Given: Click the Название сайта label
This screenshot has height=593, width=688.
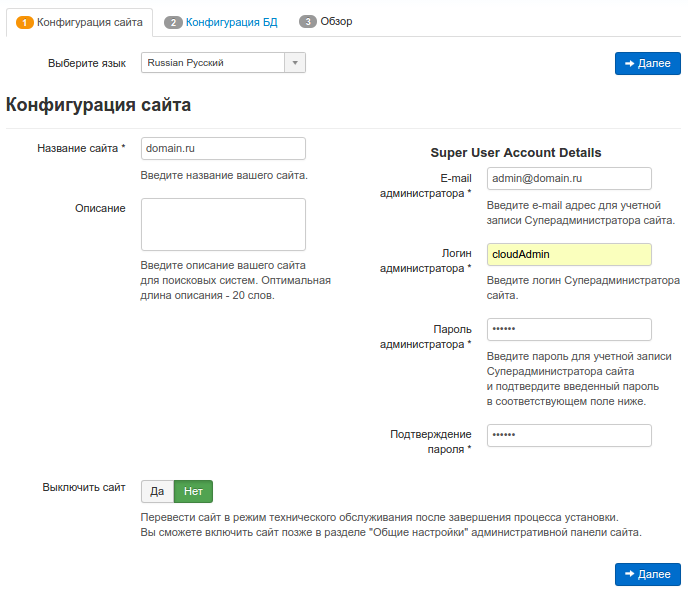Looking at the screenshot, I should pyautogui.click(x=81, y=148).
